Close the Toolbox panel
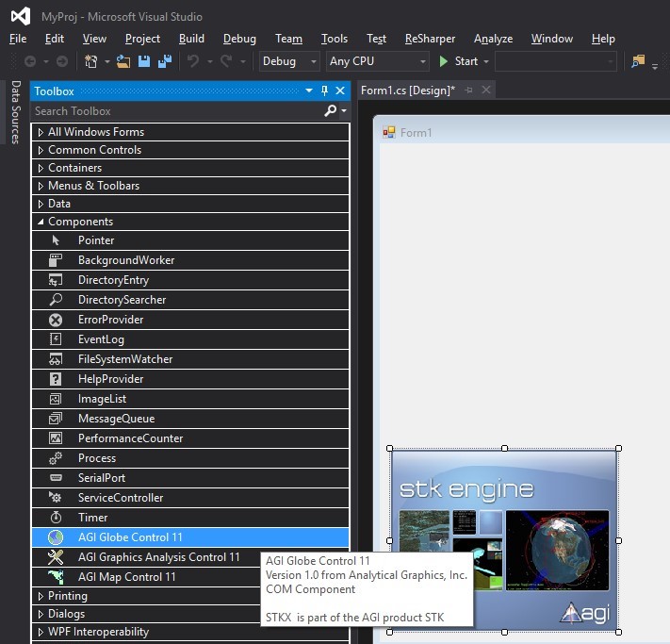The width and height of the screenshot is (670, 644). tap(340, 91)
